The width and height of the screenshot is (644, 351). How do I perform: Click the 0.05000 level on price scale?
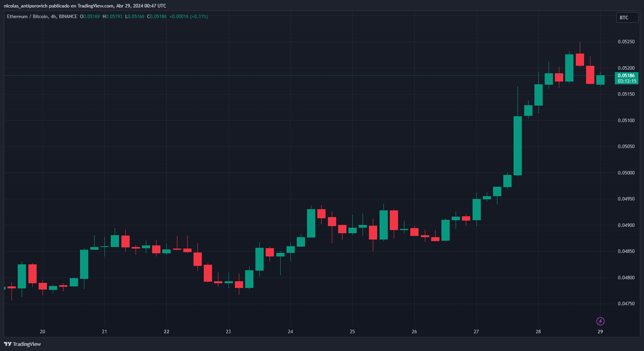[626, 173]
